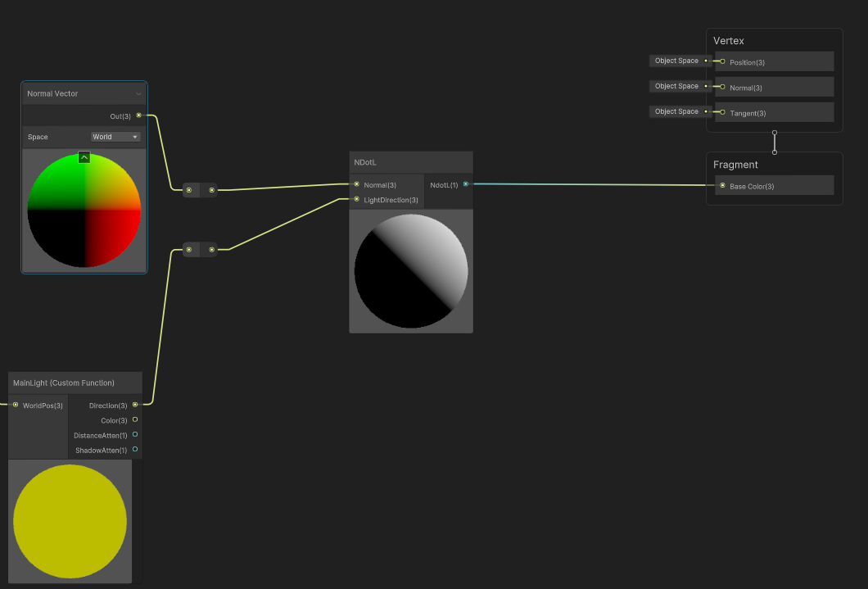Select the MainLight (Custom Function) node header
This screenshot has height=589, width=868.
point(75,383)
